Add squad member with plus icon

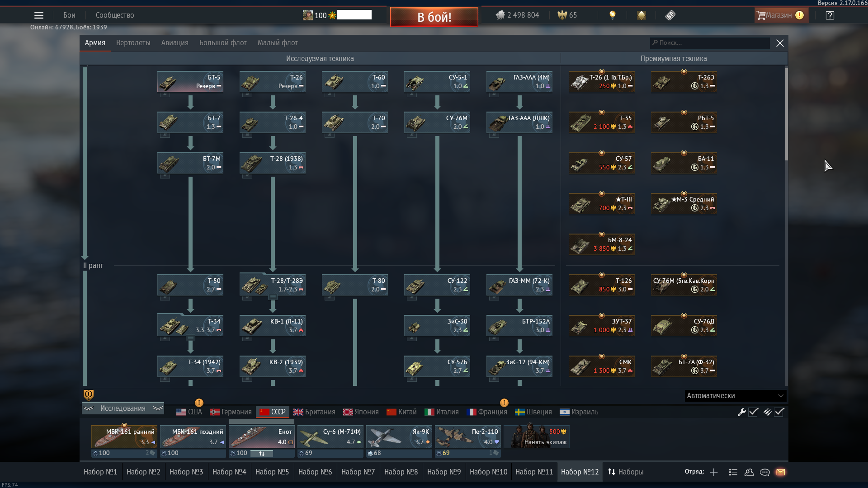[x=714, y=472]
